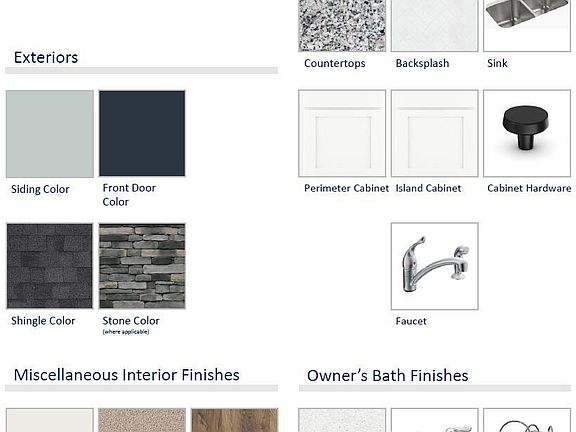Select the beige carpet sample
The width and height of the screenshot is (576, 432).
pyautogui.click(x=142, y=420)
